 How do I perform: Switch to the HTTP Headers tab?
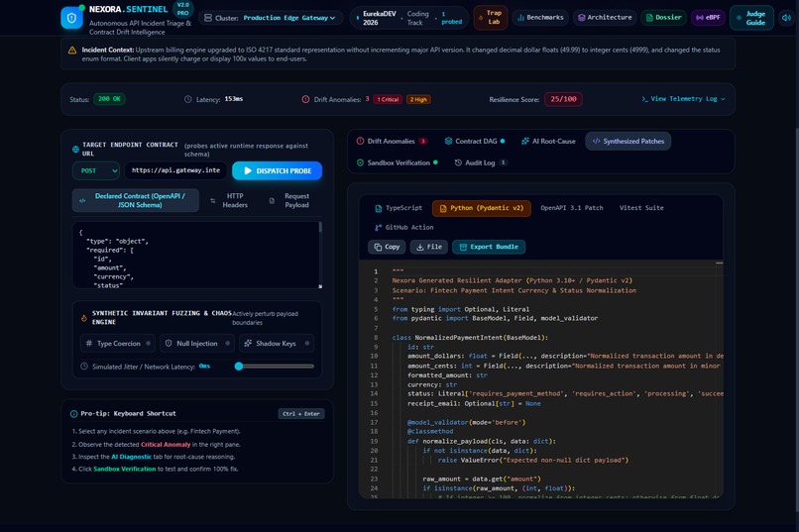pos(229,200)
